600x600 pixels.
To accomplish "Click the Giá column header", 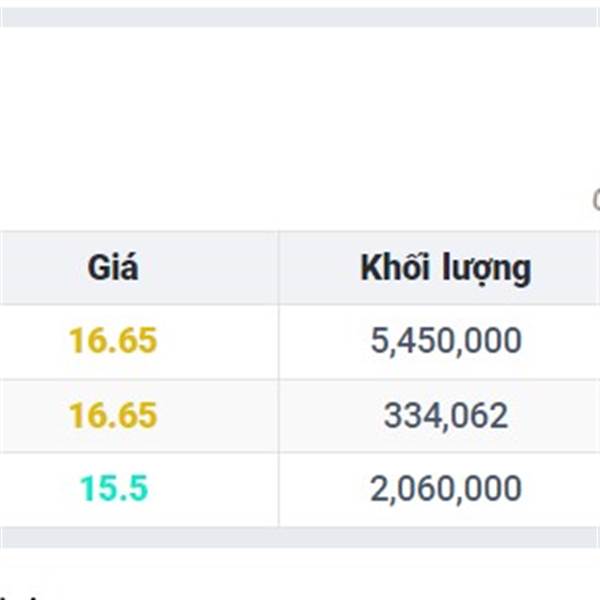I will tap(113, 268).
